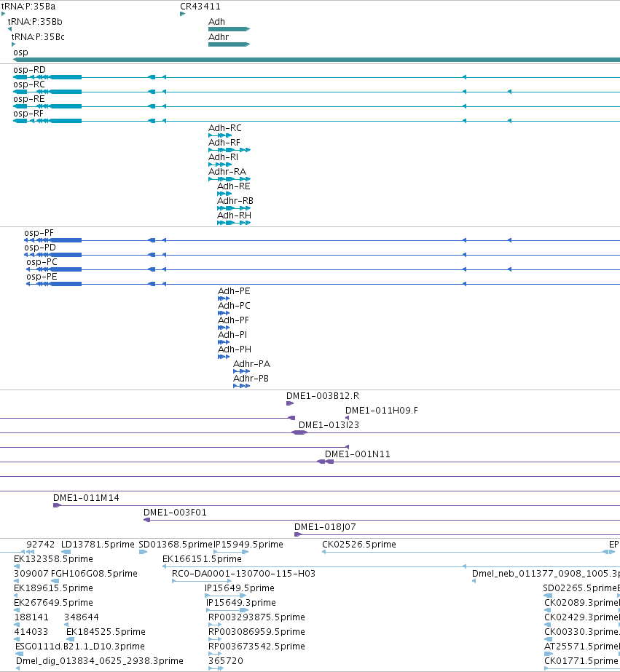Click the Adhr-PA protein label

(x=251, y=364)
